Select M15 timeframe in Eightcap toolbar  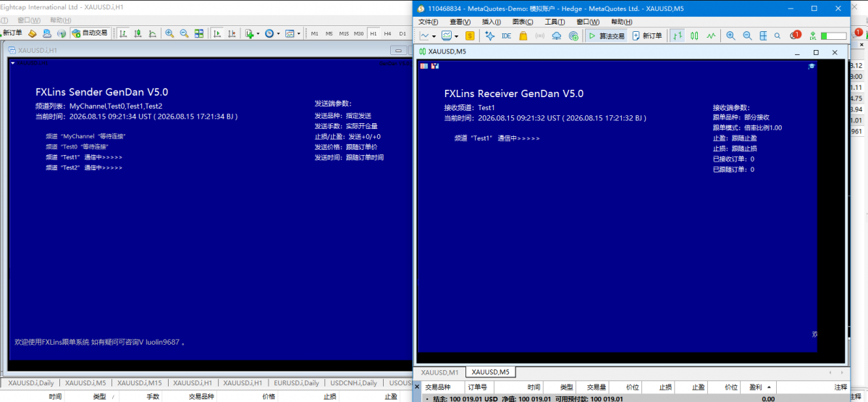point(344,33)
